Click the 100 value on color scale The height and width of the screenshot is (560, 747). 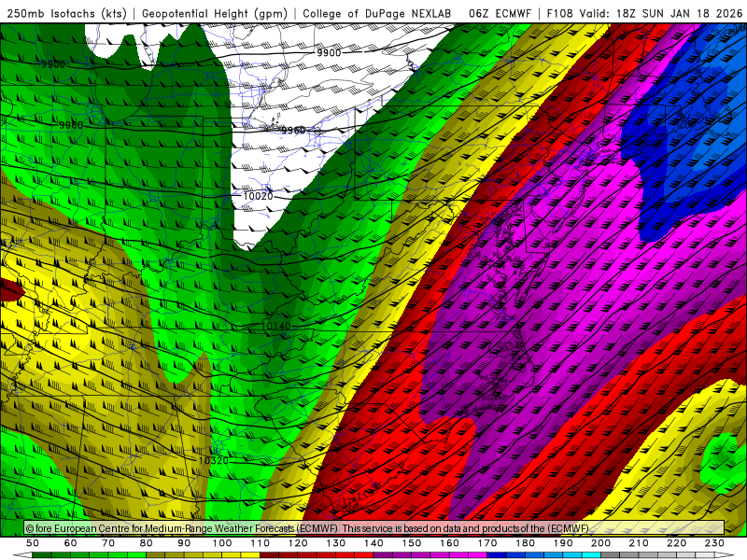coord(222,543)
